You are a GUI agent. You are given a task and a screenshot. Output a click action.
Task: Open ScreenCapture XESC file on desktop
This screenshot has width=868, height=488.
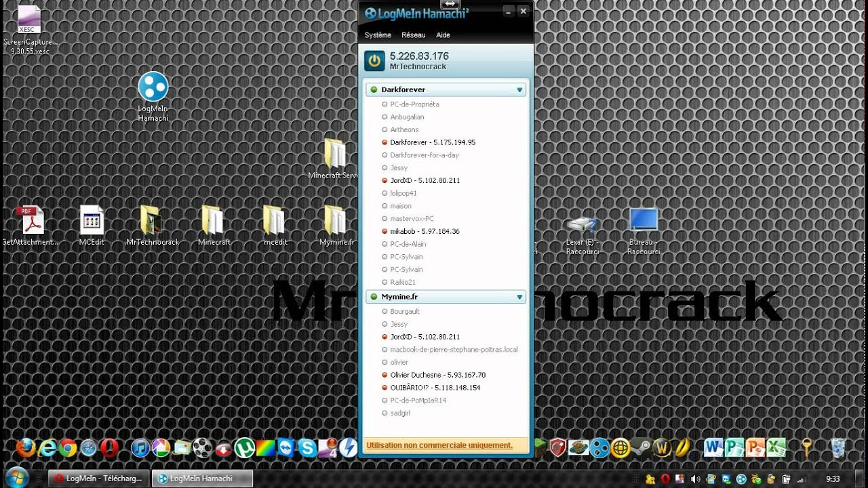[x=30, y=30]
